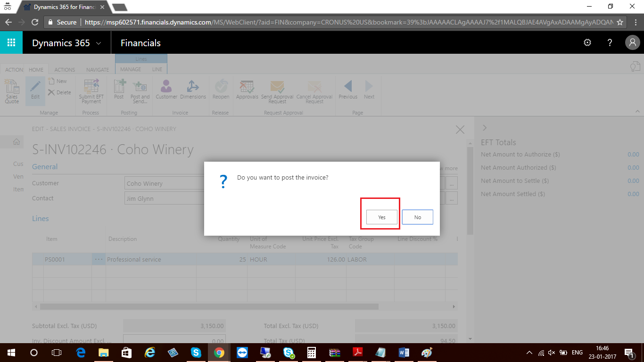The image size is (644, 362).
Task: Edit the Contact field Jim Glynn
Action: pos(164,198)
